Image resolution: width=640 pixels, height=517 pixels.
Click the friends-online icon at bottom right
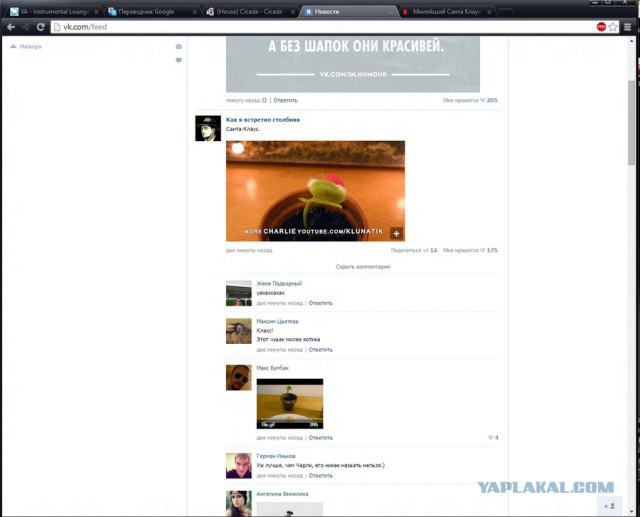pos(609,506)
